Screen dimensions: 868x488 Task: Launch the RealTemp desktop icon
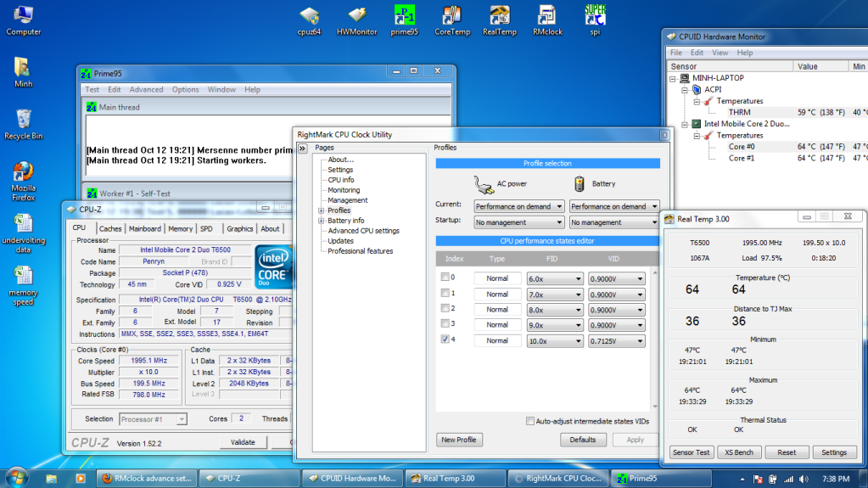(x=499, y=20)
